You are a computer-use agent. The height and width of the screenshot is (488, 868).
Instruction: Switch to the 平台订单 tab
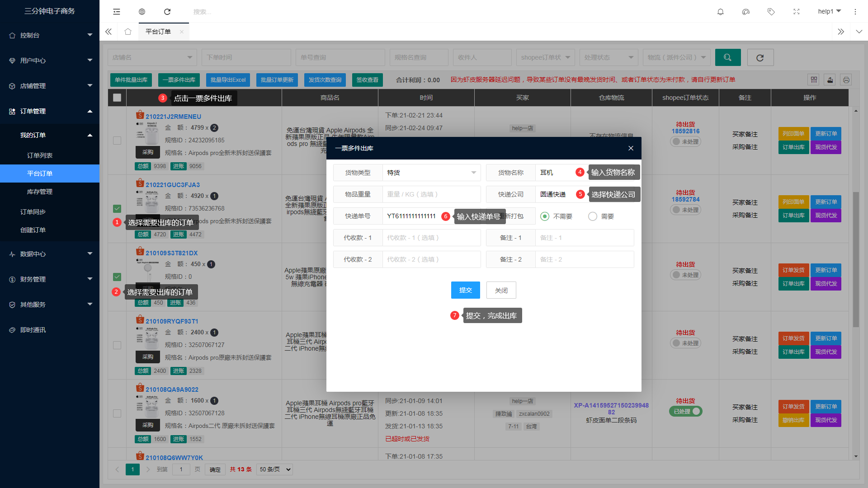158,32
